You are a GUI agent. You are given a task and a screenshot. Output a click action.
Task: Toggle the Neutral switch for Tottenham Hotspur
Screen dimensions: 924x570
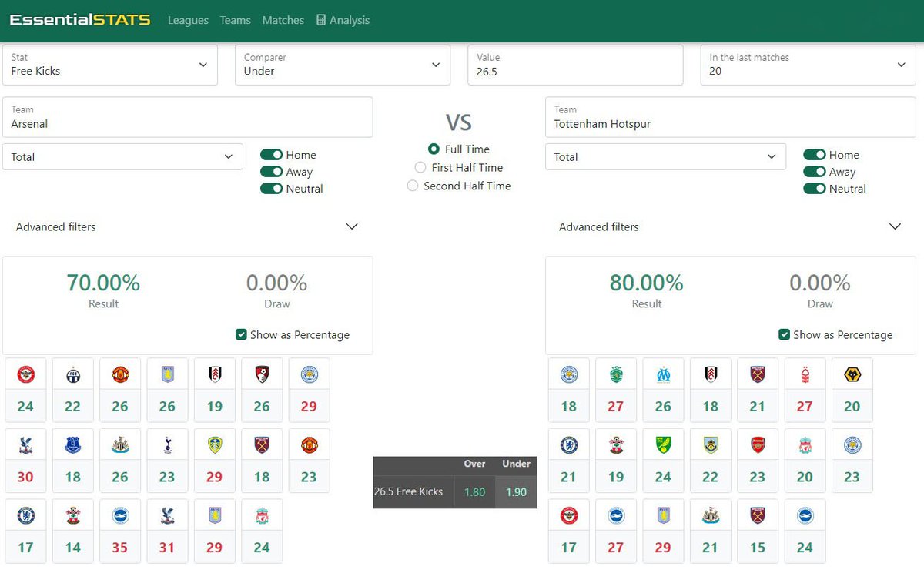coord(815,189)
